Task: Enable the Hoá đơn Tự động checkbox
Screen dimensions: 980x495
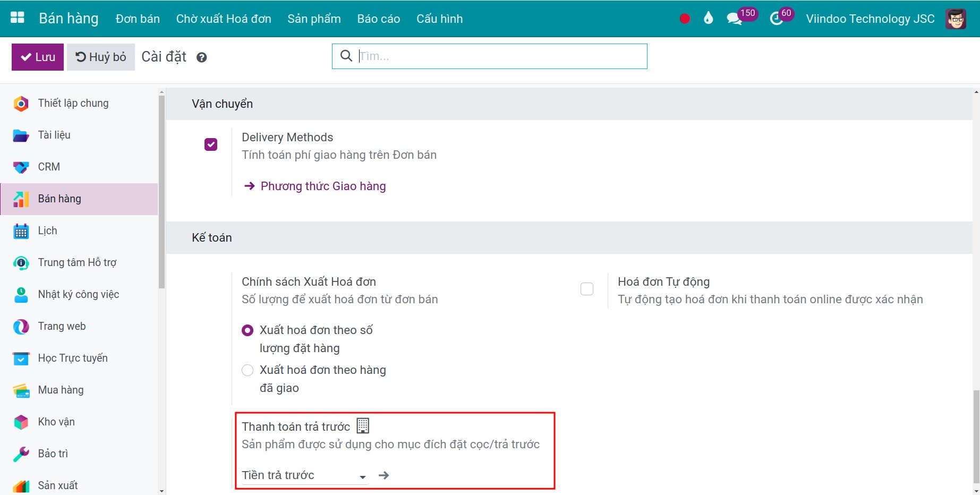Action: pyautogui.click(x=587, y=289)
